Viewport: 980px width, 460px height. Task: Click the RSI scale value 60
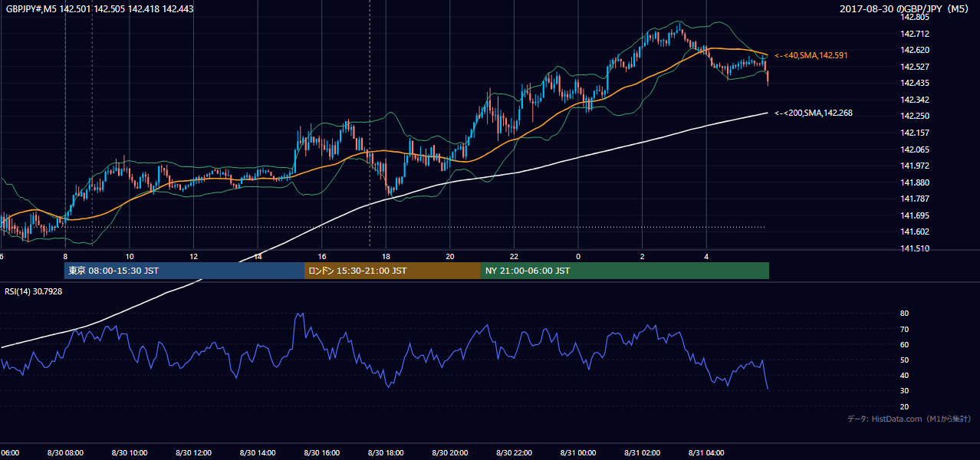(904, 344)
